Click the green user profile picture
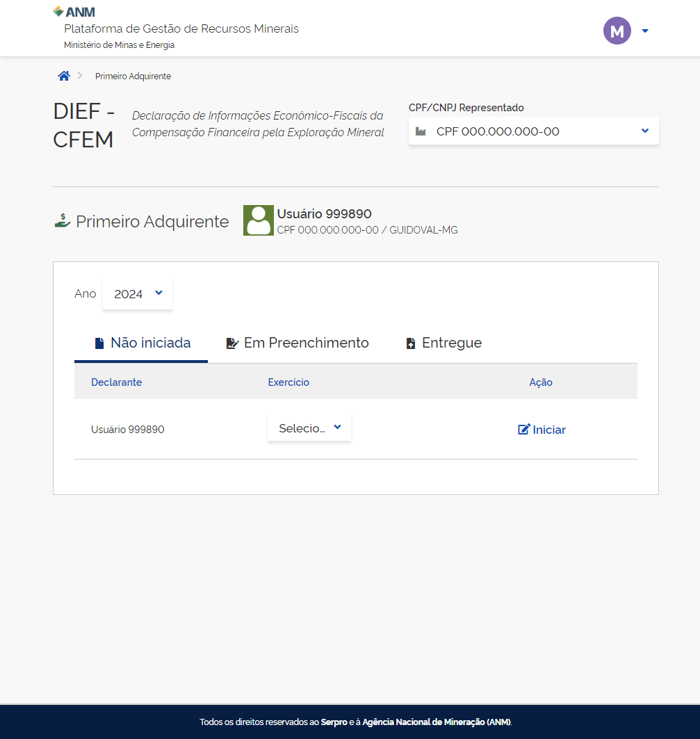 tap(258, 220)
